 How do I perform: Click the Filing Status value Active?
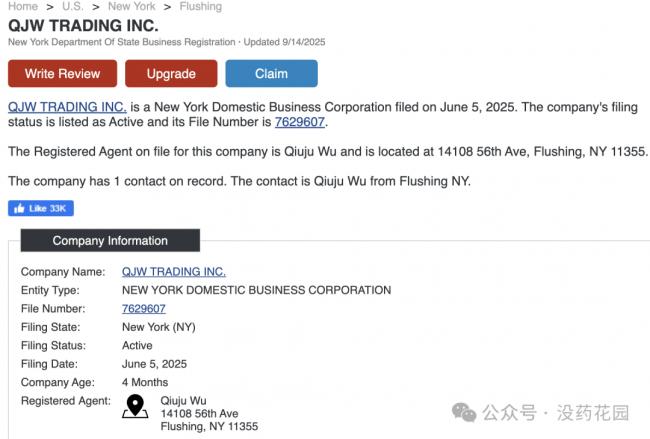coord(137,345)
